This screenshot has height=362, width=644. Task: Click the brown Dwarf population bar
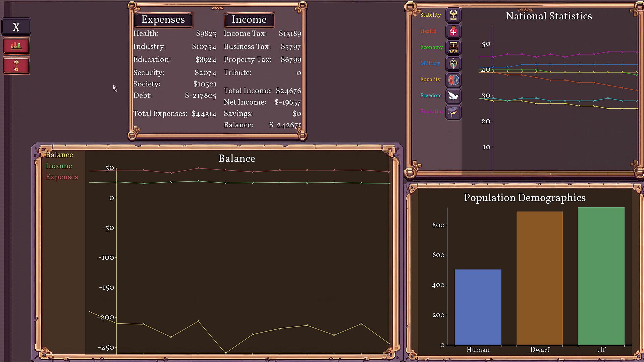point(539,278)
